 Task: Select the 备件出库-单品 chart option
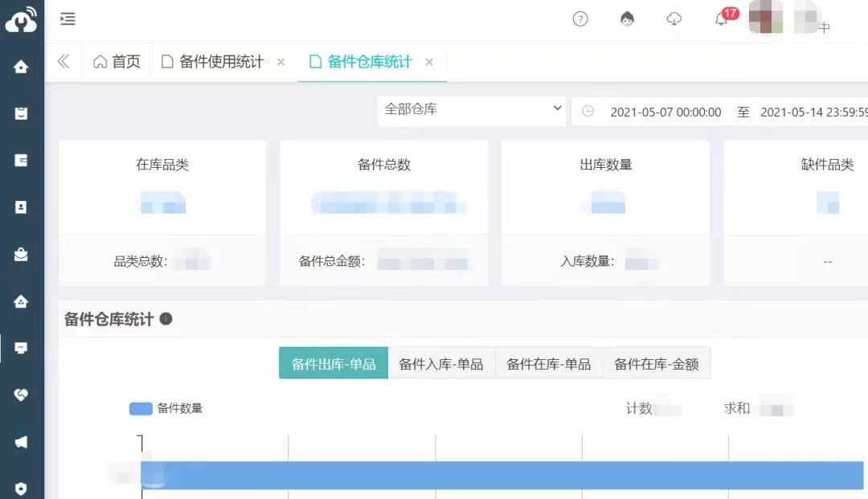click(334, 364)
